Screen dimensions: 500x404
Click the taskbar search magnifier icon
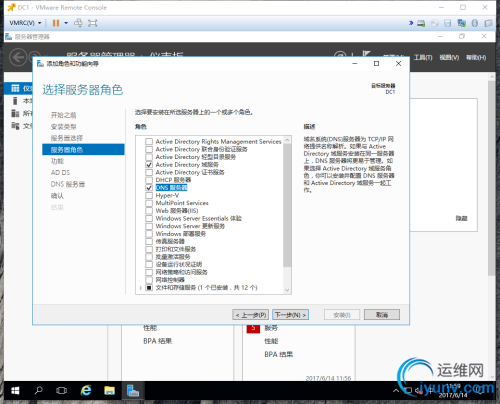pyautogui.click(x=39, y=390)
